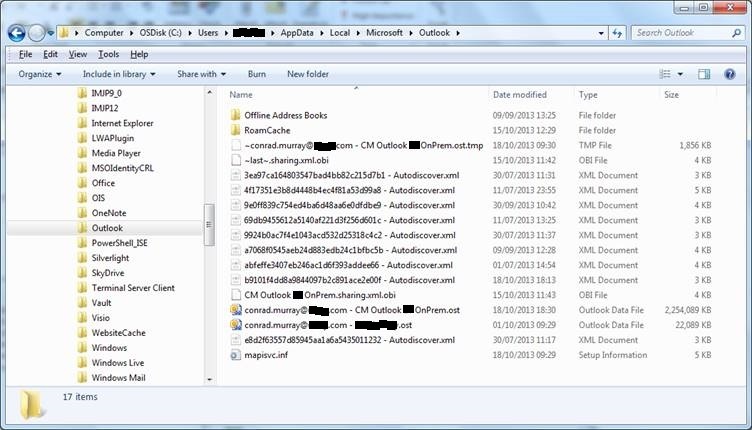Select SkyDrive folder in navigation tree

click(x=108, y=273)
